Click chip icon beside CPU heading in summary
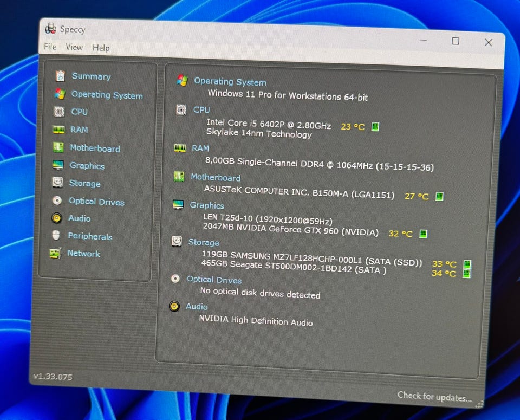Viewport: 520px width, 420px height. [x=181, y=109]
